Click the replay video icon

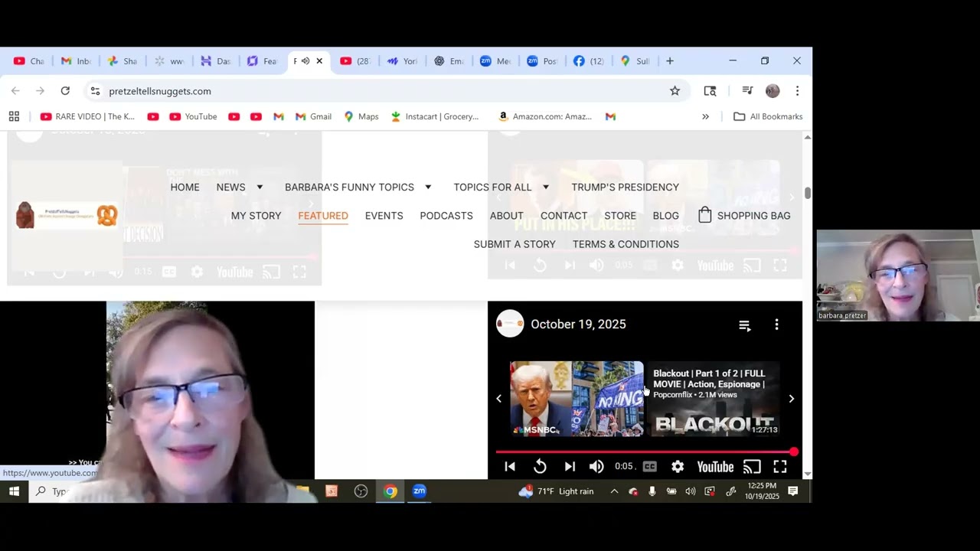[540, 466]
